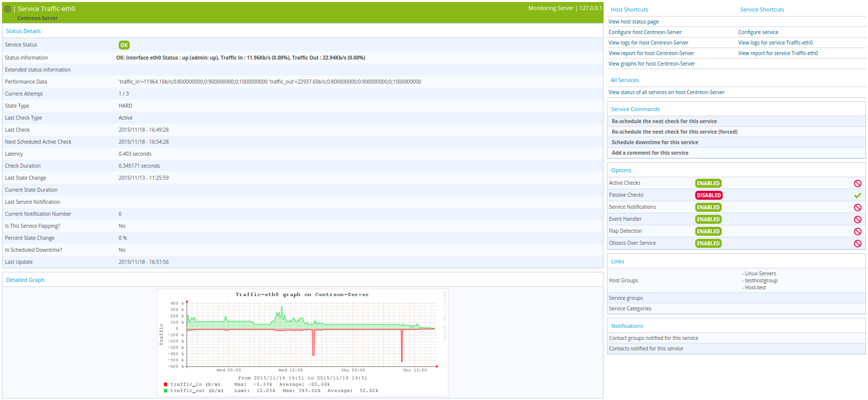Click the OK service status badge
This screenshot has width=868, height=400.
pyautogui.click(x=124, y=45)
